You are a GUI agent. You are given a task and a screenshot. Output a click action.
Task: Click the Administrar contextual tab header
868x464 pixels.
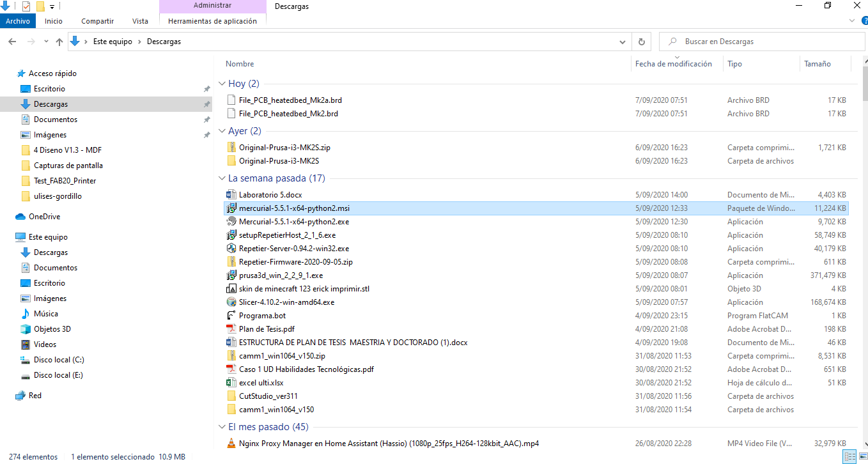pyautogui.click(x=212, y=6)
